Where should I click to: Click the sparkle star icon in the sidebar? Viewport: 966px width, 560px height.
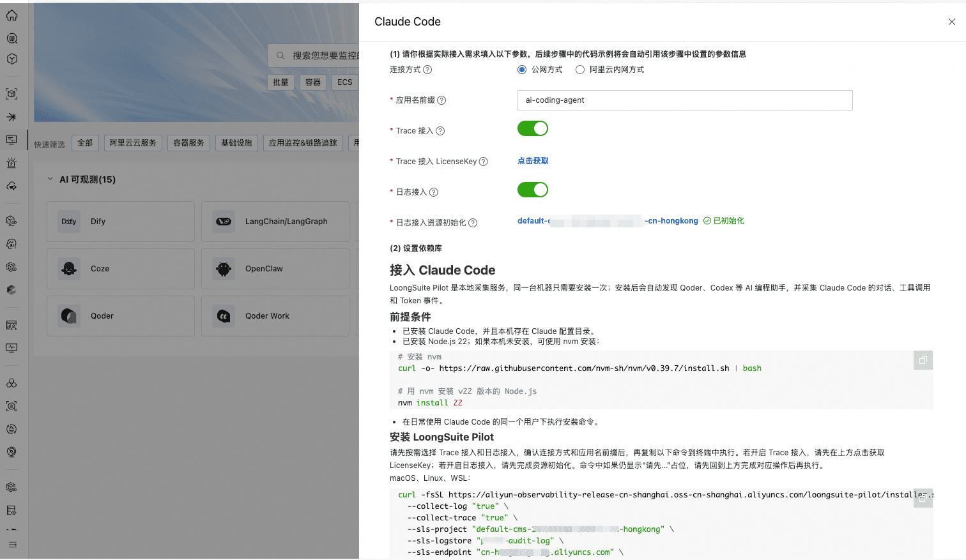(x=11, y=117)
